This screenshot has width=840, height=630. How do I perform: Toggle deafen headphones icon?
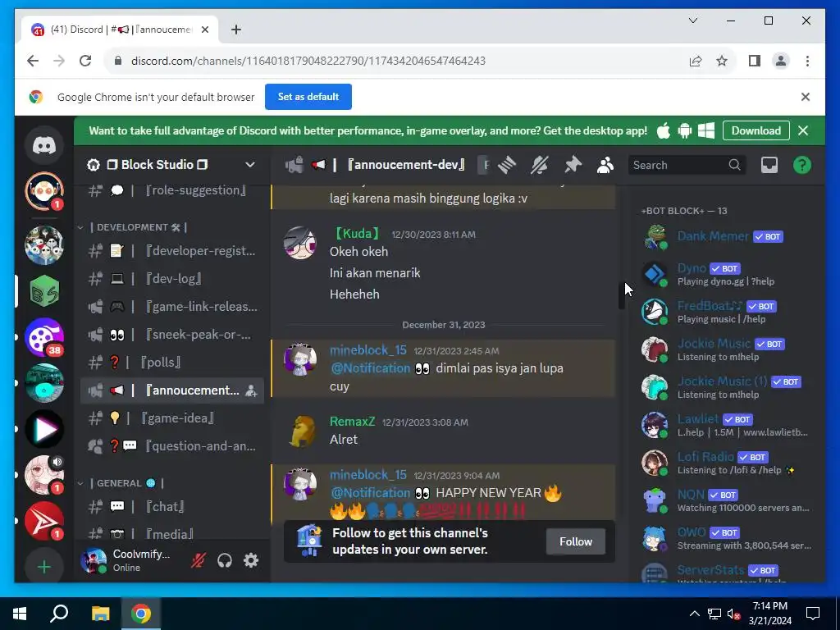point(225,560)
